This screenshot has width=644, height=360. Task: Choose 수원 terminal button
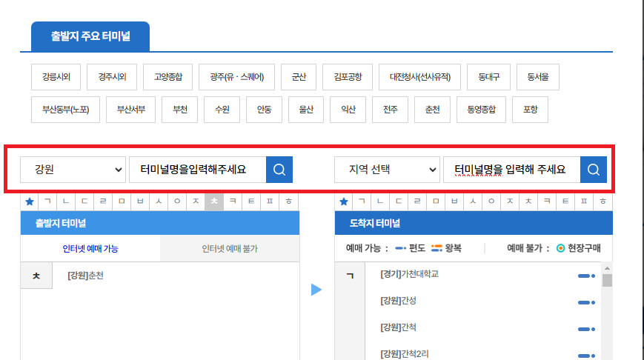click(x=222, y=110)
